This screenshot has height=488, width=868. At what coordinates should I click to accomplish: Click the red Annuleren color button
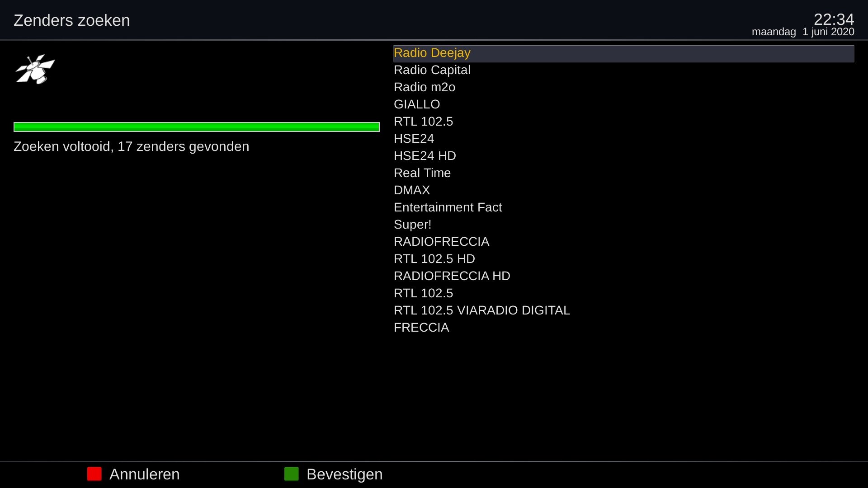click(x=94, y=474)
